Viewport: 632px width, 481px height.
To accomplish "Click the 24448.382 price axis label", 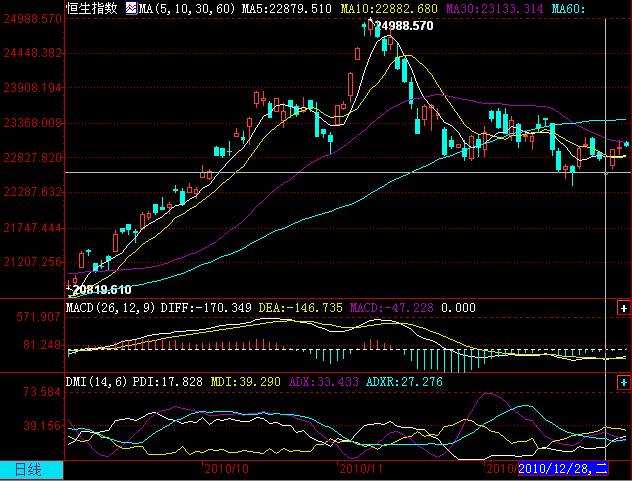I will click(x=33, y=53).
